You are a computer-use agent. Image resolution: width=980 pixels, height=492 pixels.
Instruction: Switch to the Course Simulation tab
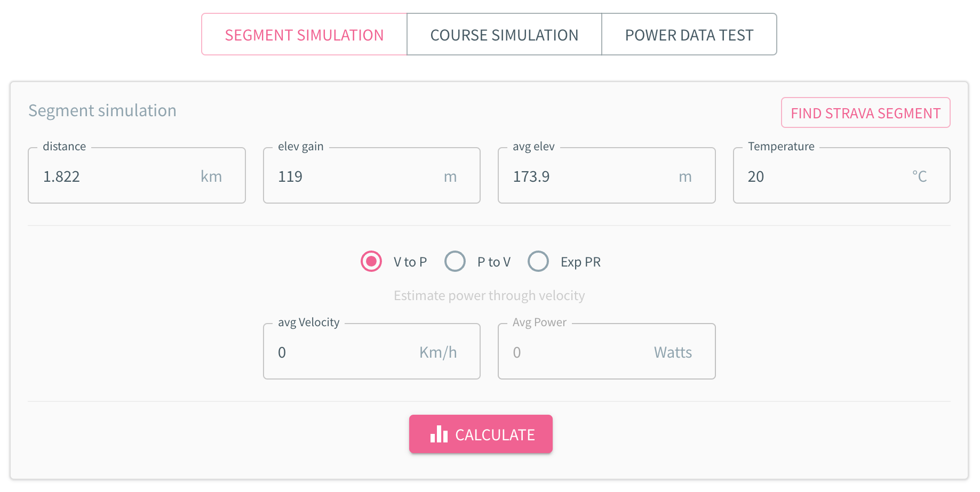click(504, 35)
